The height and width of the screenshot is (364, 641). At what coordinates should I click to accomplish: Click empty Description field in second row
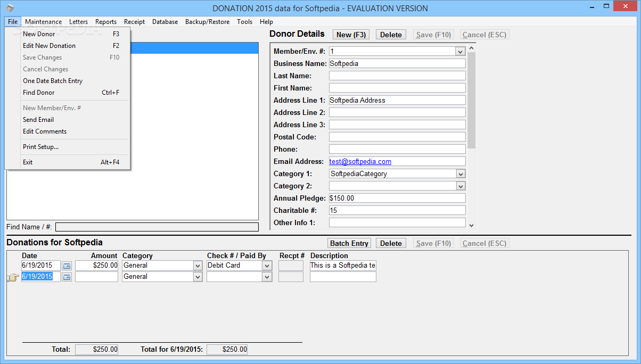(343, 277)
